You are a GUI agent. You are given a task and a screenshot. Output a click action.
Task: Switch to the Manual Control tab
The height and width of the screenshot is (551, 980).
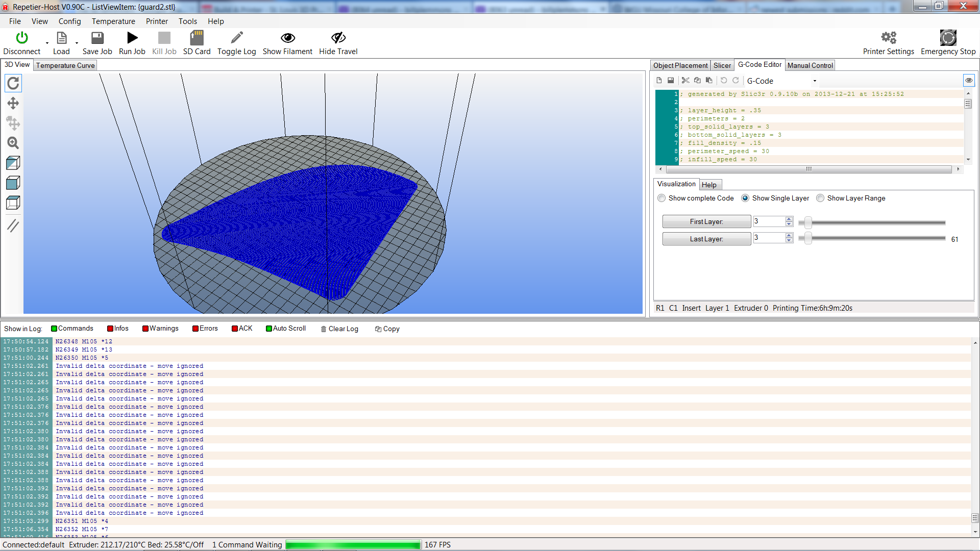pos(810,65)
